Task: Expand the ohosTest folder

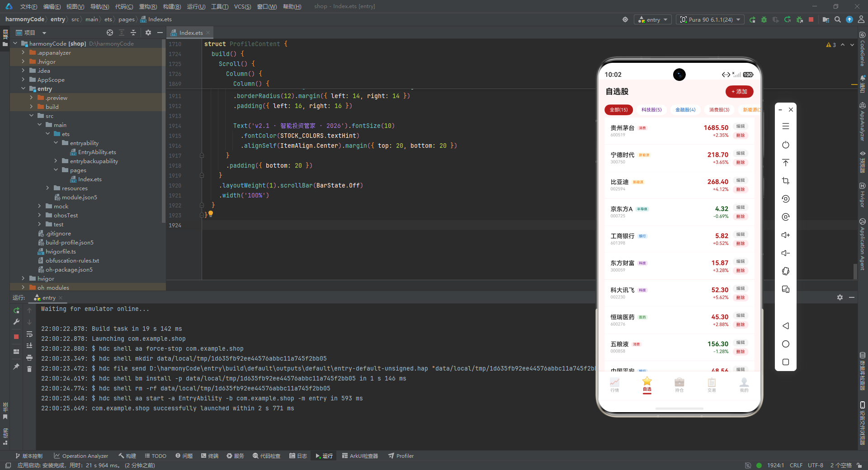Action: 39,215
